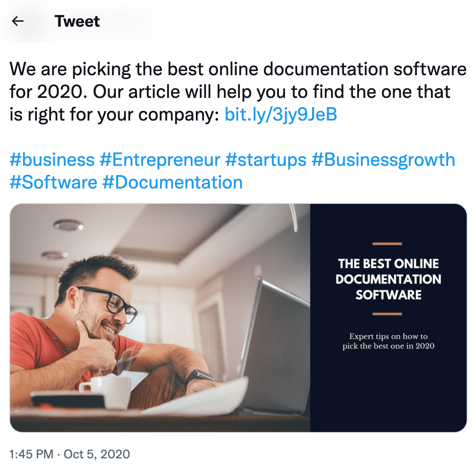The height and width of the screenshot is (466, 476).
Task: Open the bit.ly/3jy9JeB link
Action: click(x=280, y=114)
